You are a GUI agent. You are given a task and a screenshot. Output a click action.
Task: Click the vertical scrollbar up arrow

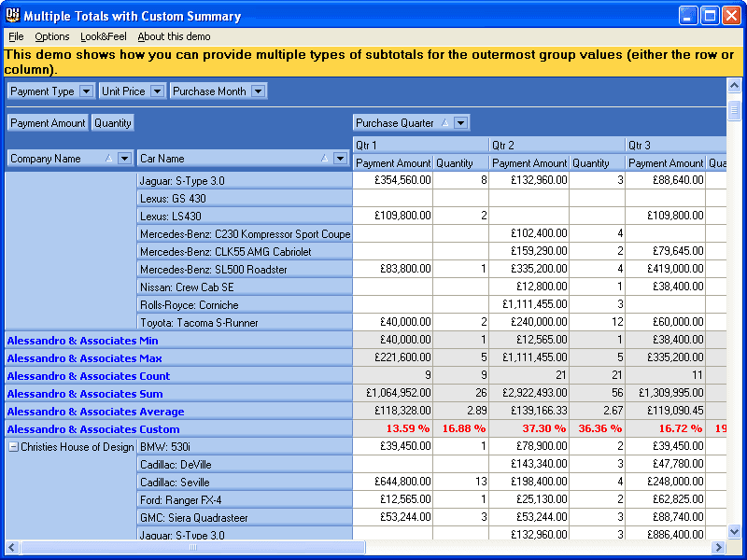click(x=734, y=86)
